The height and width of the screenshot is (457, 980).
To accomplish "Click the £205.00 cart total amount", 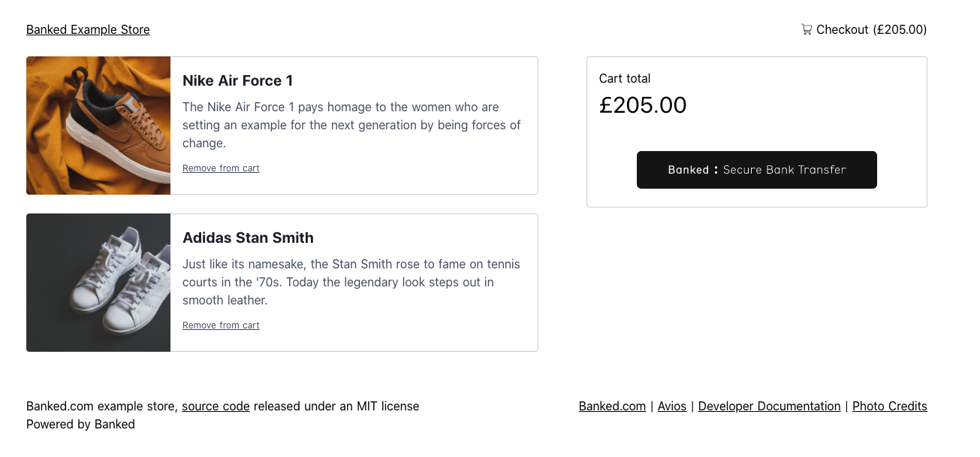I will pyautogui.click(x=643, y=105).
